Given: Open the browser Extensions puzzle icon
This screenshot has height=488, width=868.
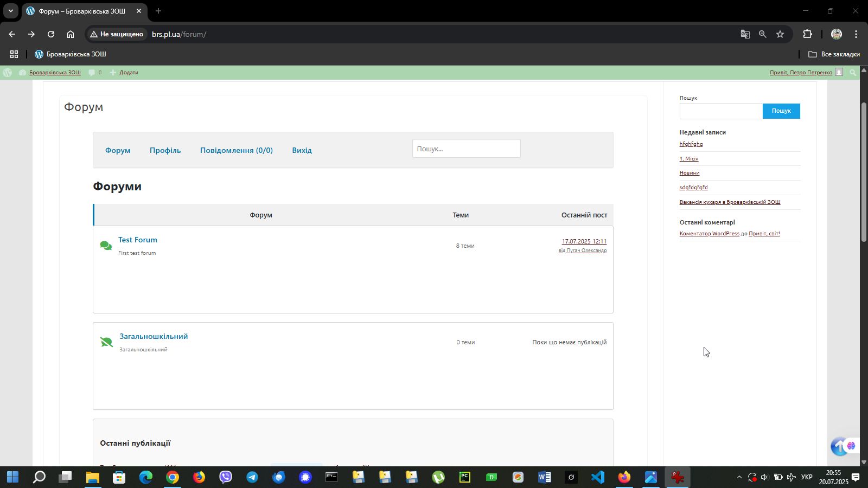Looking at the screenshot, I should pyautogui.click(x=807, y=34).
